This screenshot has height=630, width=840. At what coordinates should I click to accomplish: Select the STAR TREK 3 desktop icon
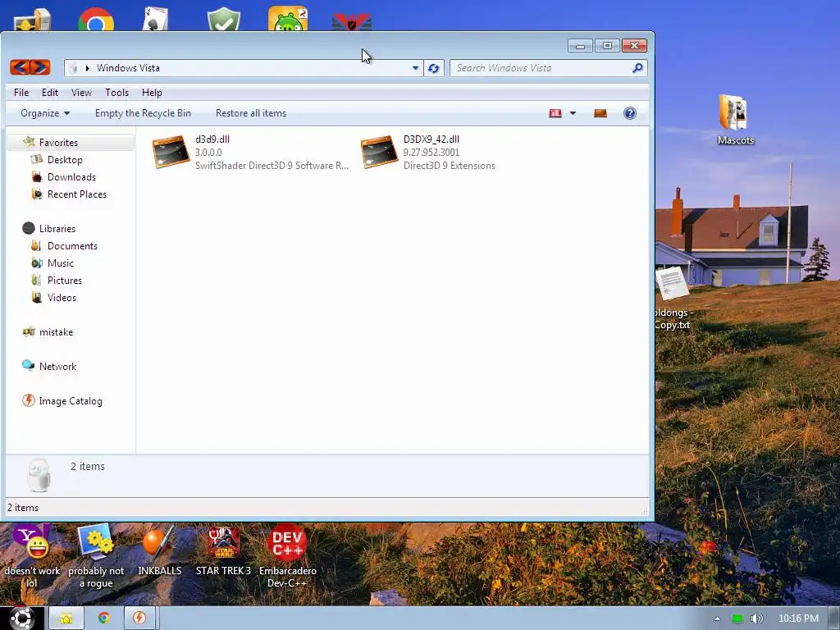tap(223, 550)
